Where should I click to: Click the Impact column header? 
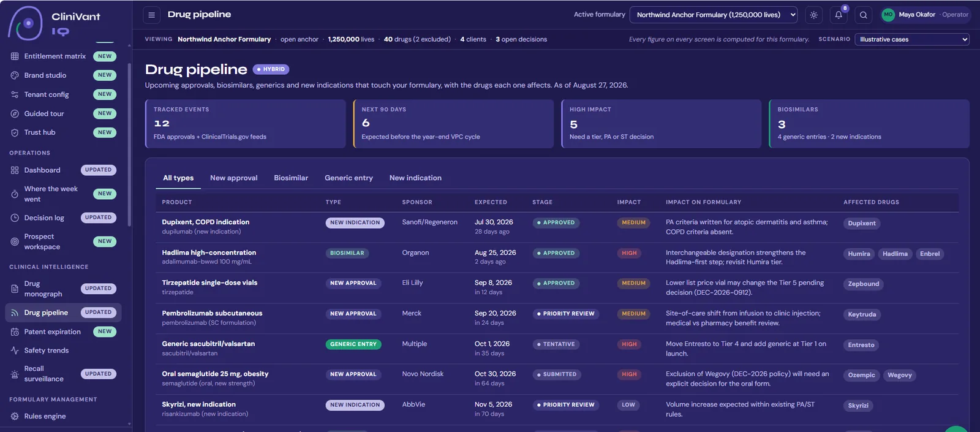pos(629,202)
